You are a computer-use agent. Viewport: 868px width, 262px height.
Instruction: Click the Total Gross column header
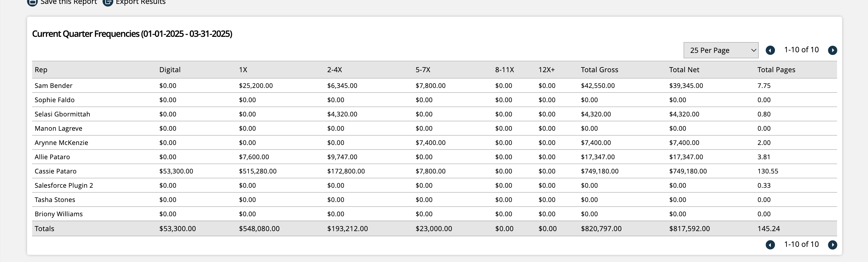click(x=599, y=70)
